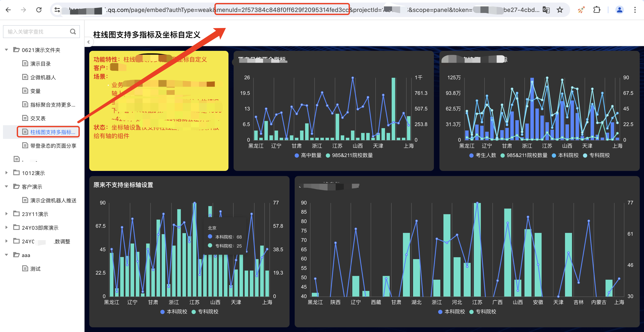Collapse the sidebar with chevron button
The height and width of the screenshot is (332, 644).
click(88, 42)
